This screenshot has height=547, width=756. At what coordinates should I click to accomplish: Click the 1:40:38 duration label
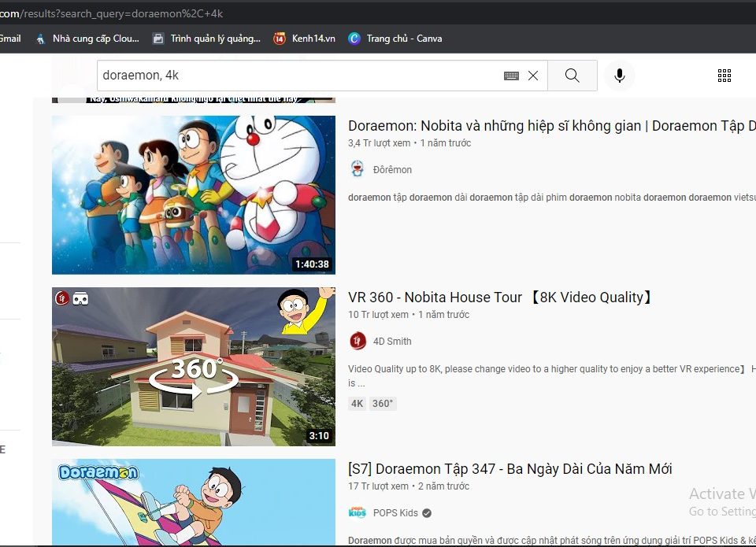312,264
